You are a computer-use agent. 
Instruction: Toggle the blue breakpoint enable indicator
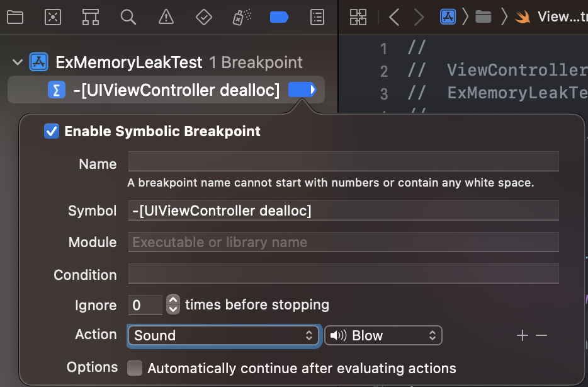click(x=302, y=90)
